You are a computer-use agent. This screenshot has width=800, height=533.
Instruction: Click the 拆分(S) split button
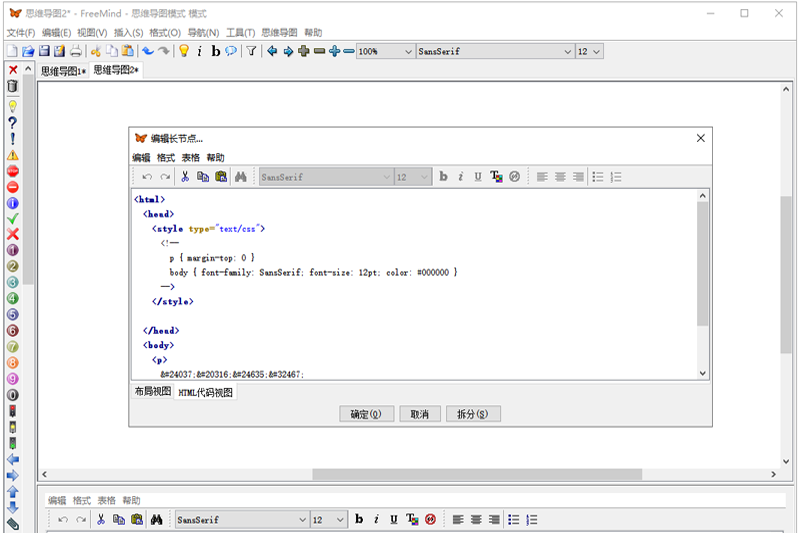click(472, 414)
